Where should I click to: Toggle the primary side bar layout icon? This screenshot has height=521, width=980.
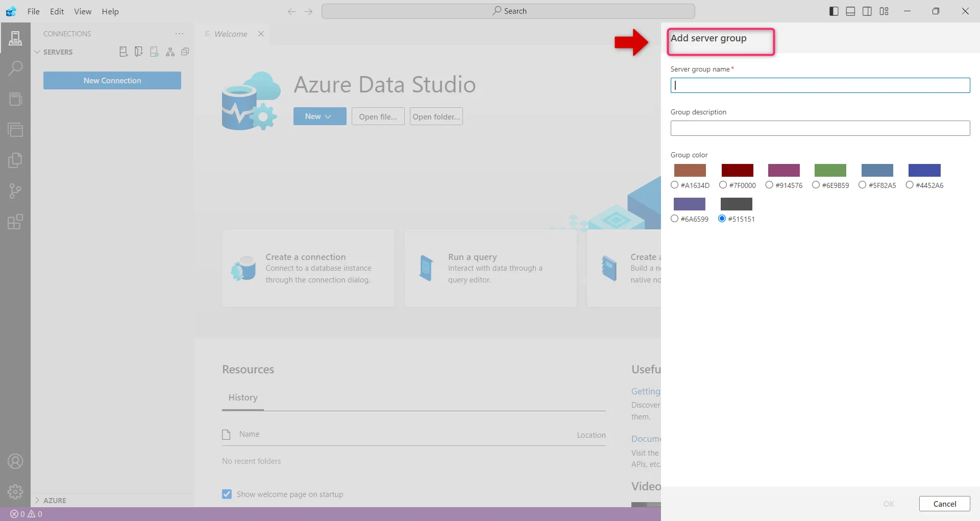834,11
